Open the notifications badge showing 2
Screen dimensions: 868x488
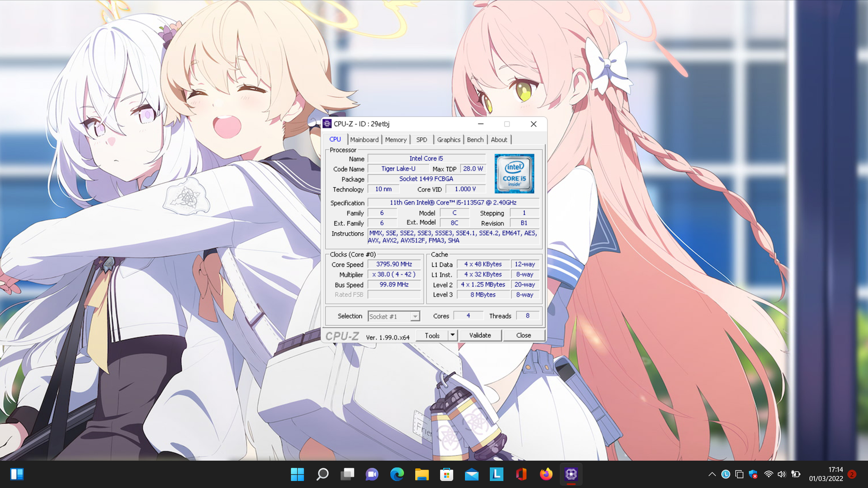point(852,474)
